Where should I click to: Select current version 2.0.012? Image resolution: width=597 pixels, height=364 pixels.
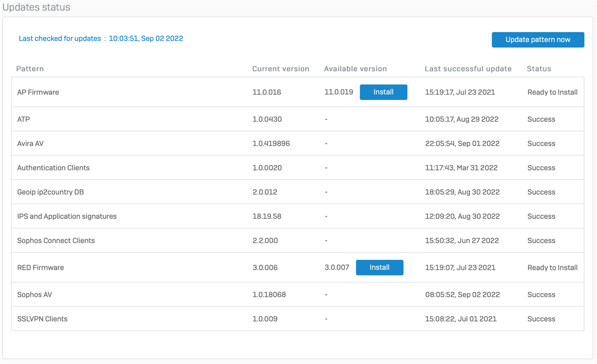pos(265,192)
